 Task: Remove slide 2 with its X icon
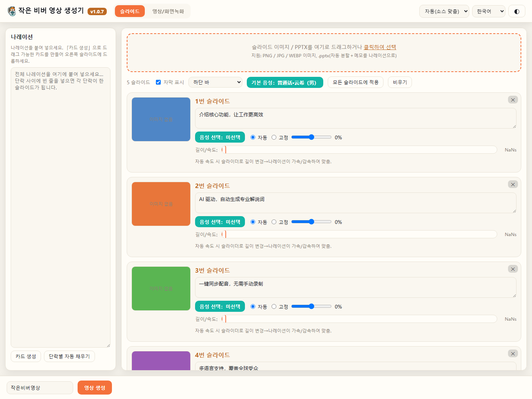(513, 184)
